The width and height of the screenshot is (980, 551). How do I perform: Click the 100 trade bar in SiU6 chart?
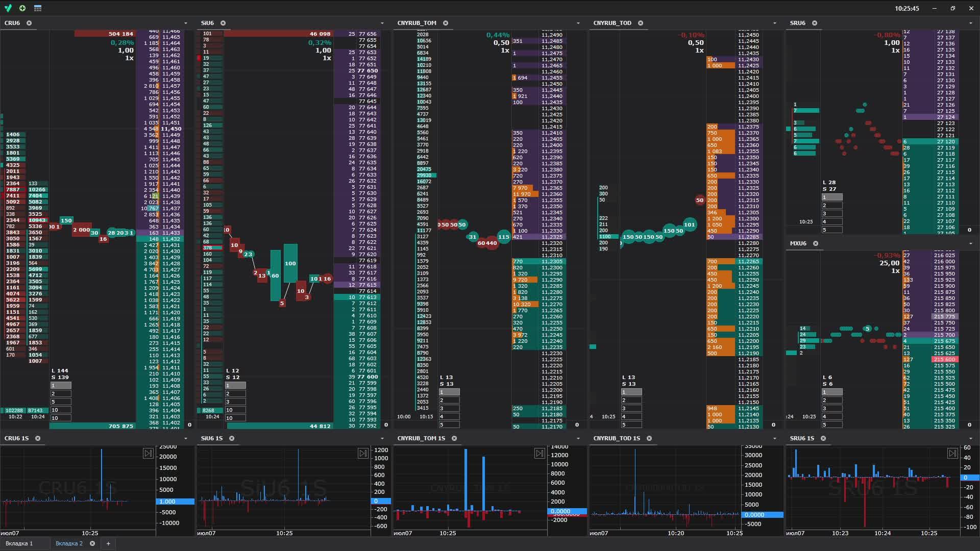point(290,263)
